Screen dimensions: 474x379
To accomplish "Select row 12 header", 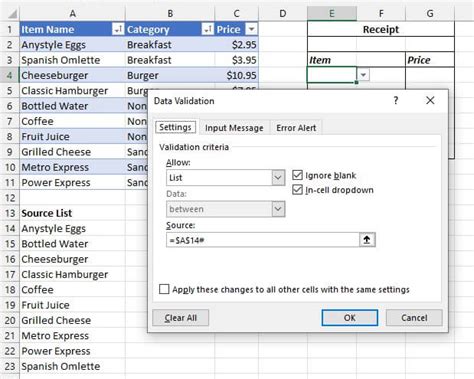I will pos(10,198).
